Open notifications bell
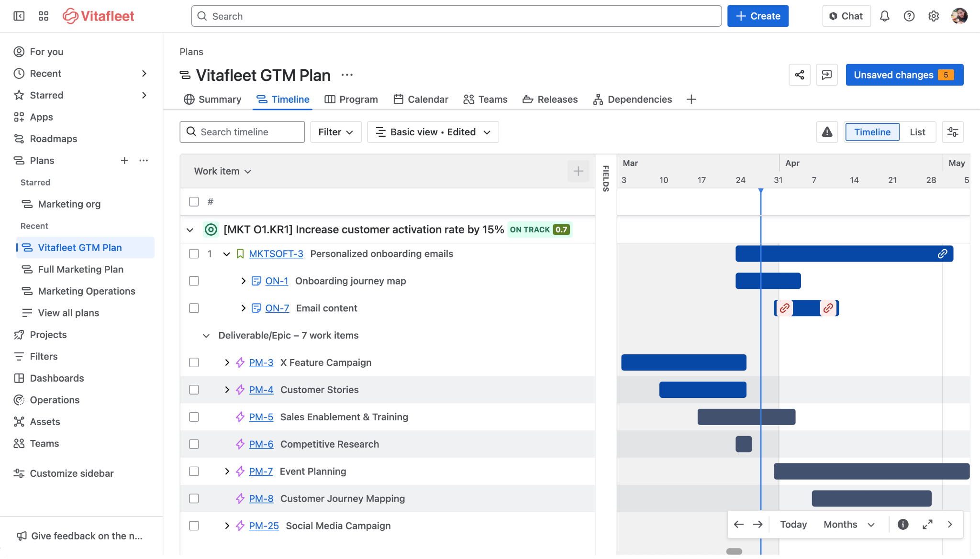Screen dimensions: 980x559 884,16
